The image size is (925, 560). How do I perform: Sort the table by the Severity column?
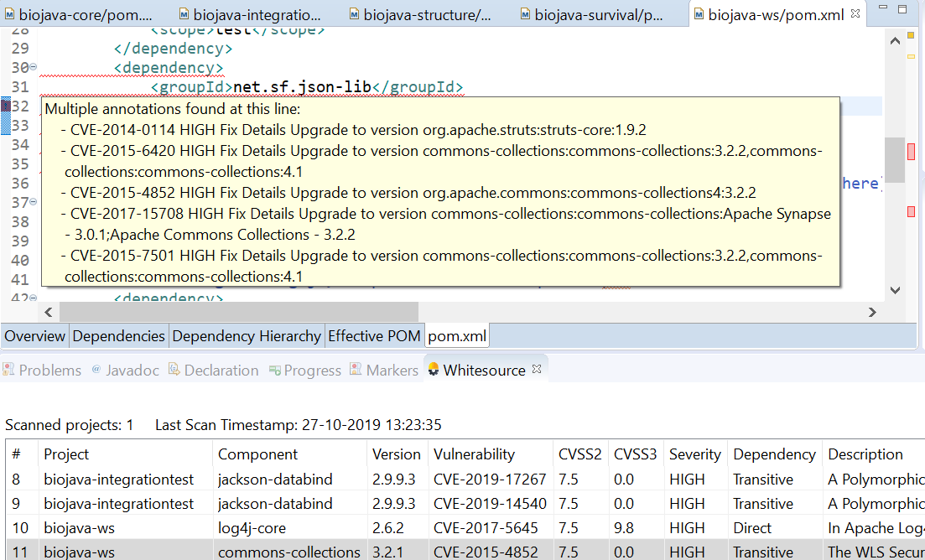click(694, 454)
